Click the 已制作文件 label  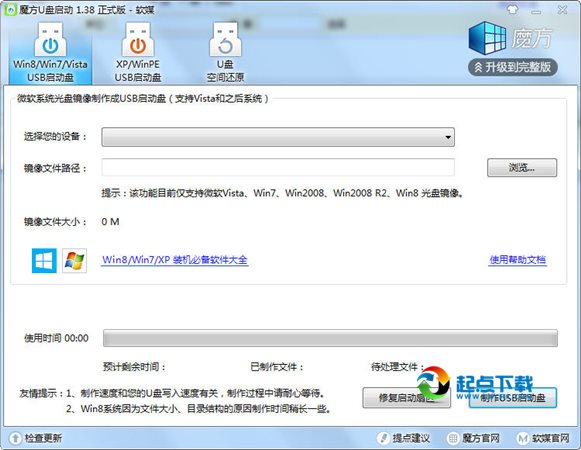[277, 367]
